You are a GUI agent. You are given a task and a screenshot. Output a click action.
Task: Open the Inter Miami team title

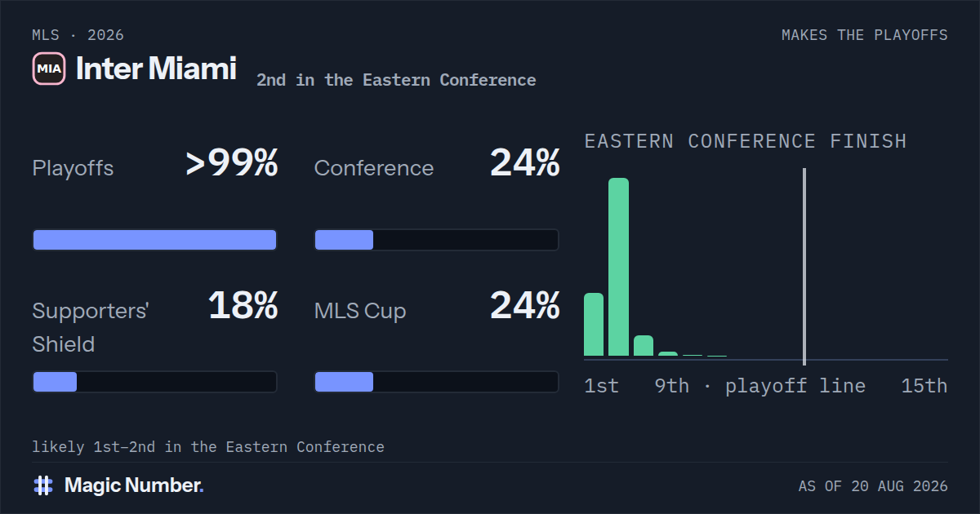(x=156, y=69)
